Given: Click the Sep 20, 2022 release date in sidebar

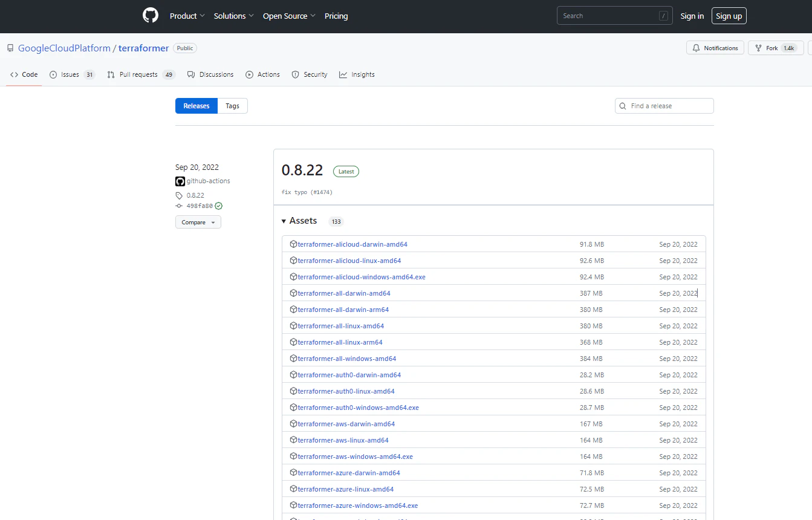Looking at the screenshot, I should [x=197, y=167].
